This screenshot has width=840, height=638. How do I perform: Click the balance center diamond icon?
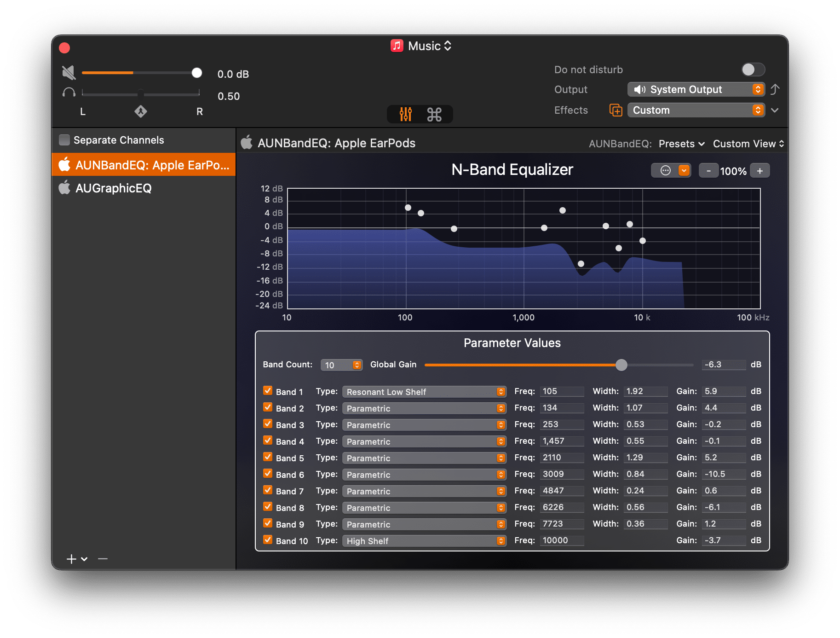pyautogui.click(x=141, y=111)
